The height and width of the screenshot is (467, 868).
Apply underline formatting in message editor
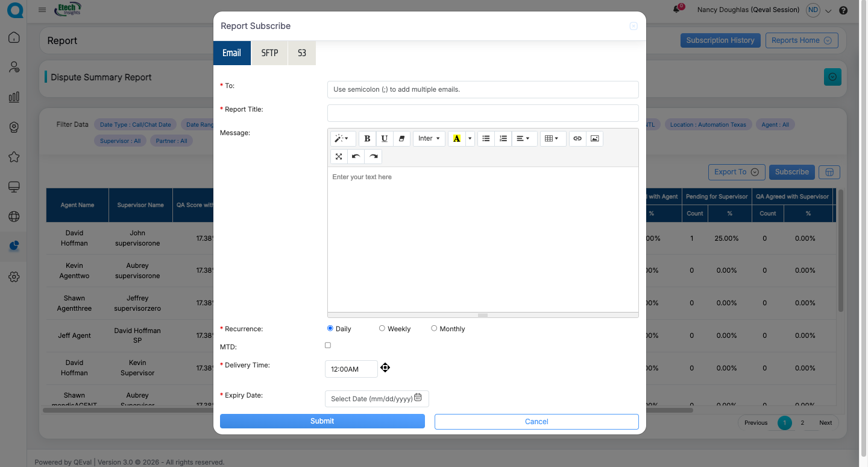click(x=385, y=139)
